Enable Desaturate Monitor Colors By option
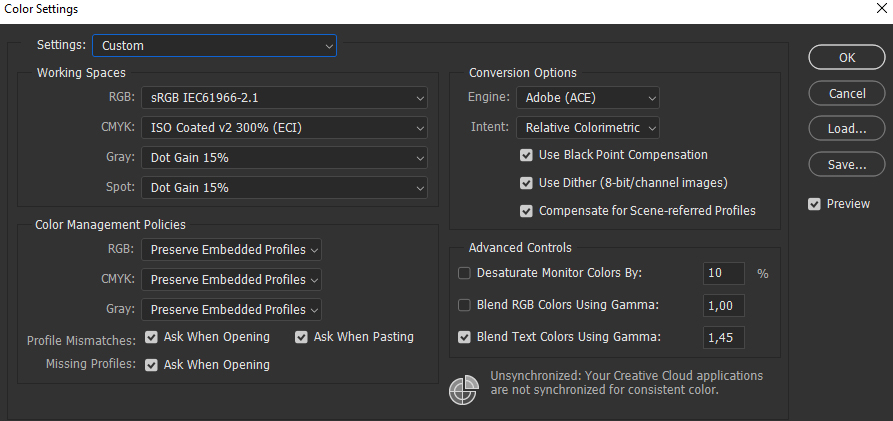 click(464, 273)
